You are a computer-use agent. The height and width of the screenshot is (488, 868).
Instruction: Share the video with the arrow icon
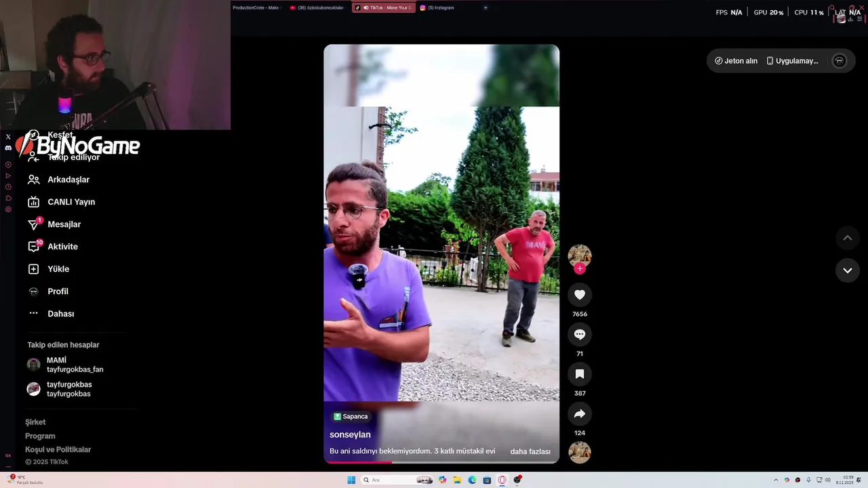click(580, 413)
